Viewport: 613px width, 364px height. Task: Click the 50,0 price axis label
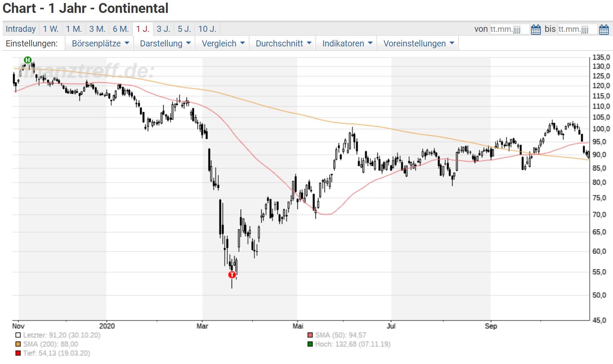point(599,295)
